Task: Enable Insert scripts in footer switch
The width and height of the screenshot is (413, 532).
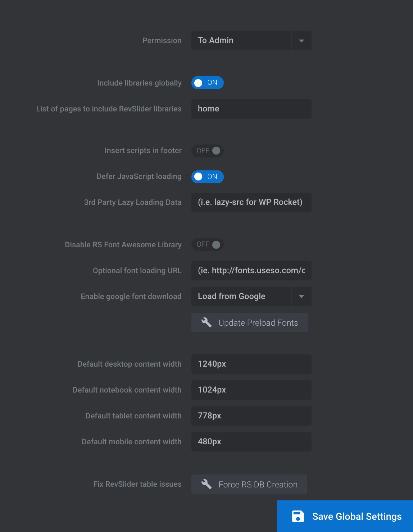Action: click(x=208, y=151)
